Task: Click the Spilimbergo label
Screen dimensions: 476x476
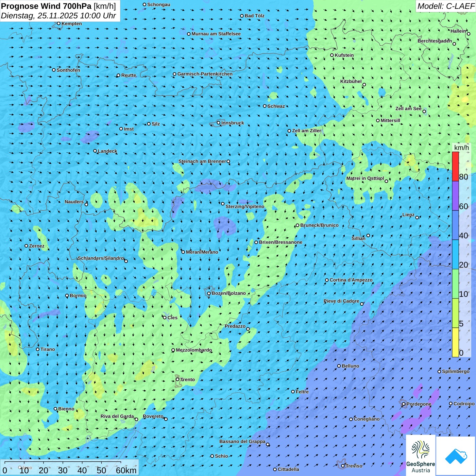Action: tap(456, 371)
